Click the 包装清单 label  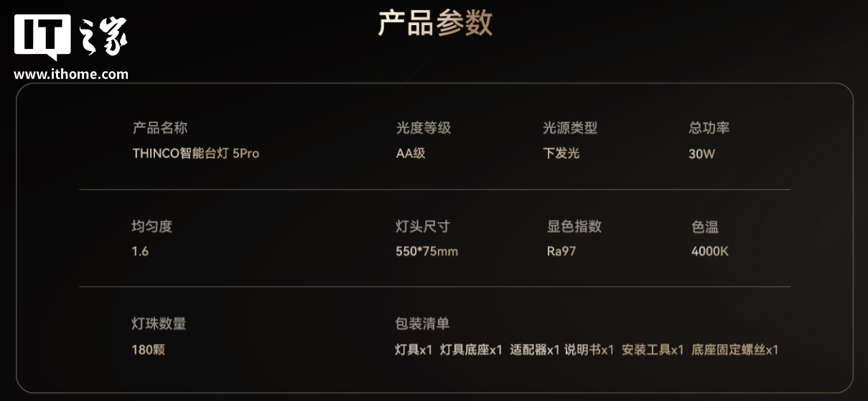point(422,324)
